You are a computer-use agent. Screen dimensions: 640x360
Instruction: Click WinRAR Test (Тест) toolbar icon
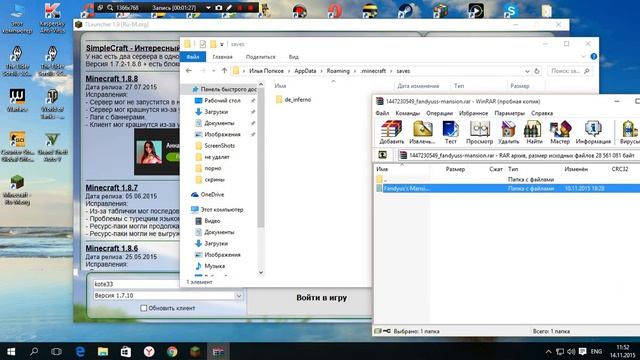coord(450,132)
